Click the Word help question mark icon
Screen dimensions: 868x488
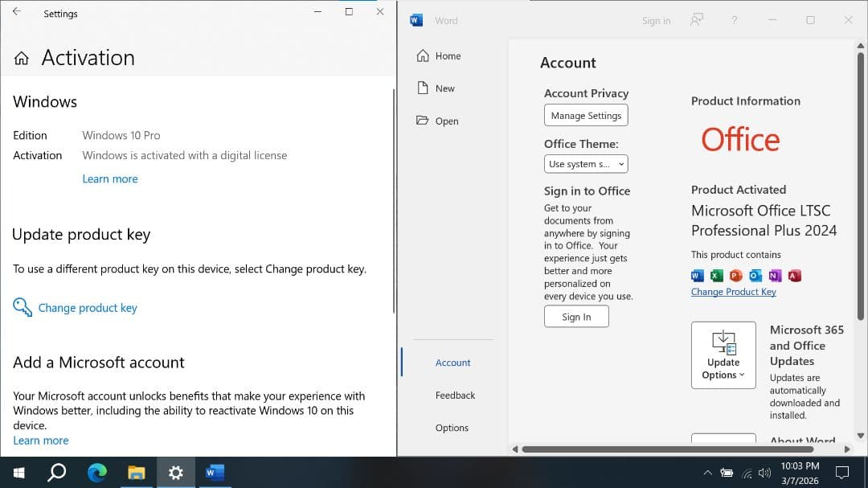click(x=734, y=20)
